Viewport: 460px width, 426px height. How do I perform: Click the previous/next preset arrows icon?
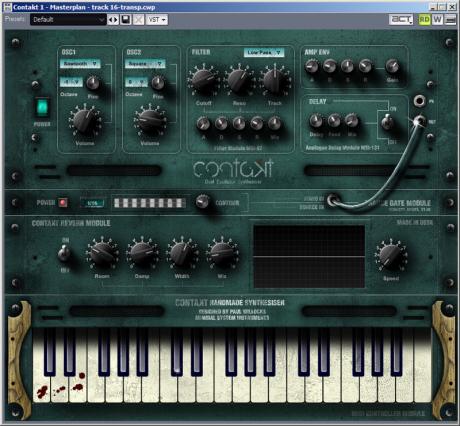click(113, 20)
